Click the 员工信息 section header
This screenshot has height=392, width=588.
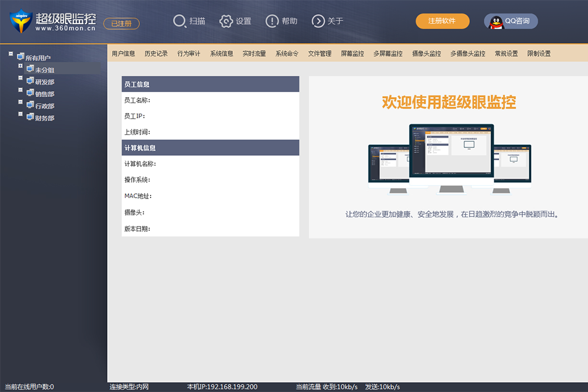[211, 84]
